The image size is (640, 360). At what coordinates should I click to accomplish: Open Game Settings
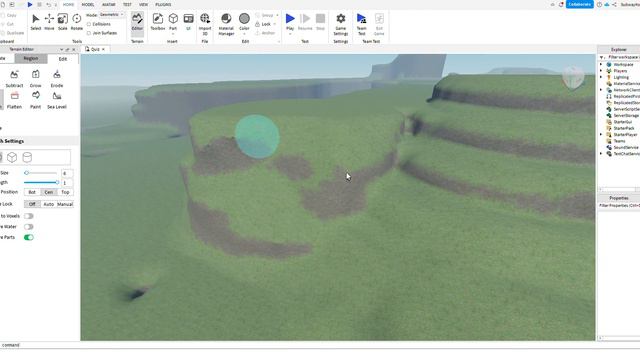point(340,24)
